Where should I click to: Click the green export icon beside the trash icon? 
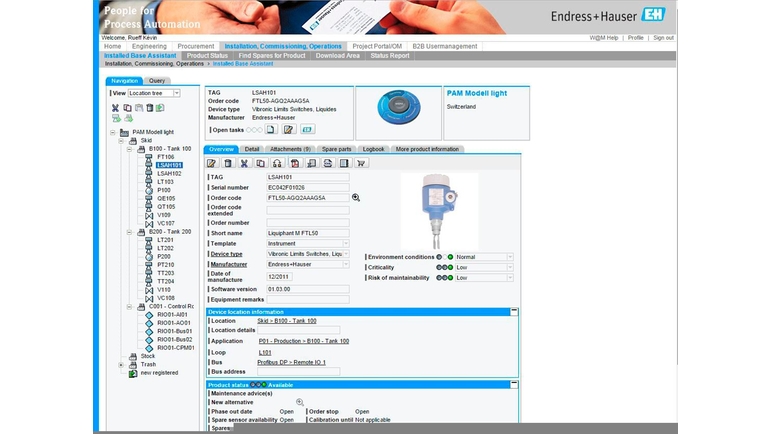click(x=160, y=108)
